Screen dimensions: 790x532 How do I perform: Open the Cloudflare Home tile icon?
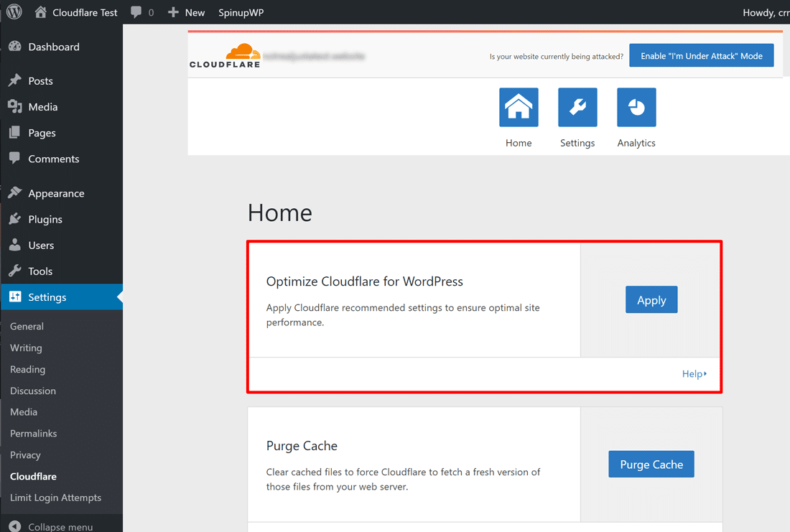pos(519,107)
